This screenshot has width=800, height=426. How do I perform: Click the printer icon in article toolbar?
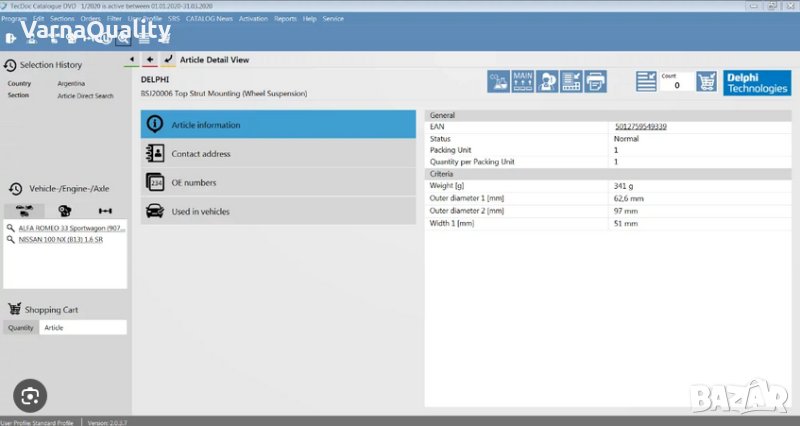pyautogui.click(x=595, y=82)
